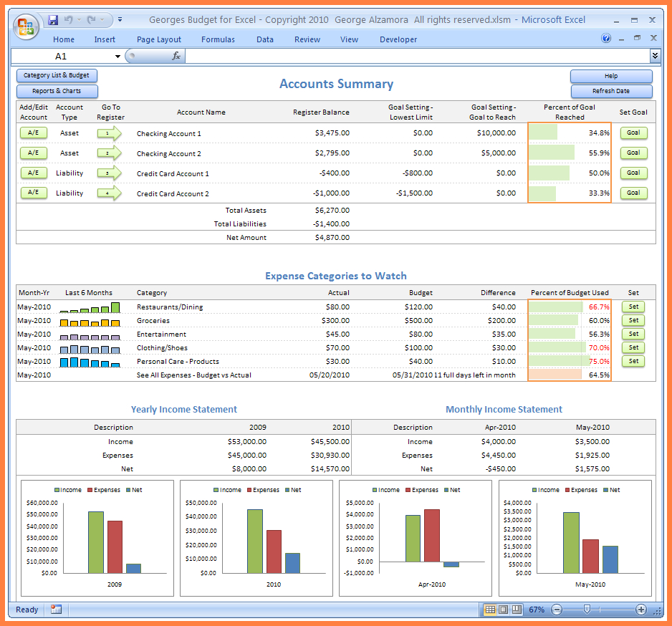The image size is (672, 626).
Task: Select the Page Break Preview icon
Action: coord(517,610)
